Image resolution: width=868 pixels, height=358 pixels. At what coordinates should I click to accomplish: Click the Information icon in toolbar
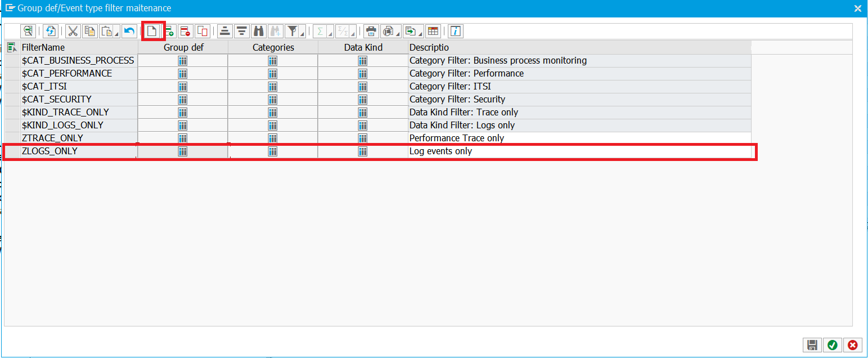point(455,31)
